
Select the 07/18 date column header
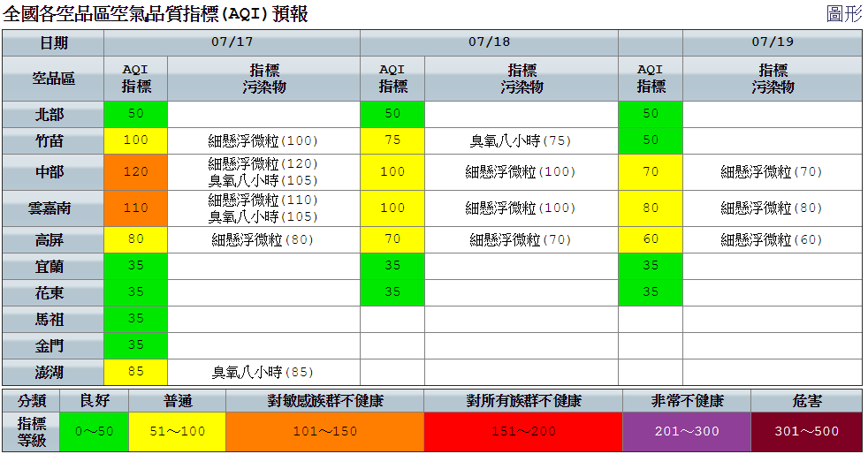[490, 42]
